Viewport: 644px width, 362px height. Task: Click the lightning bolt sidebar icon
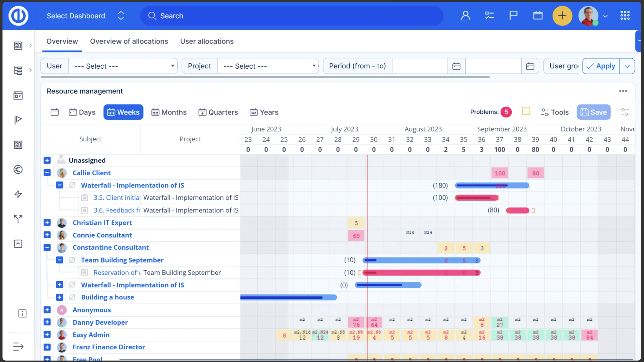coord(18,194)
